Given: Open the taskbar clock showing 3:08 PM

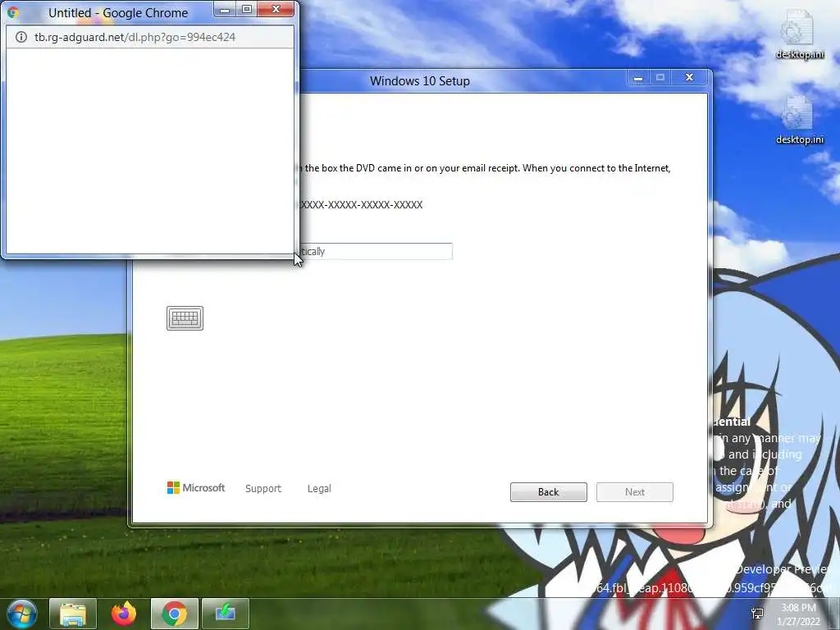Looking at the screenshot, I should pos(799,614).
